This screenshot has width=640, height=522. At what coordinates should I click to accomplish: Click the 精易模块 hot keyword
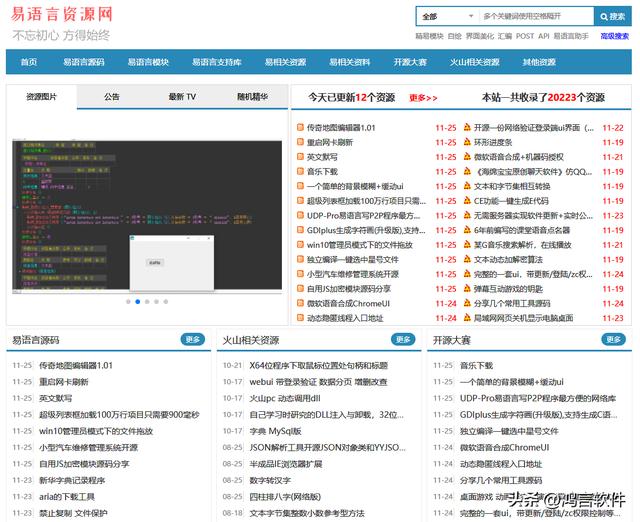[x=429, y=36]
